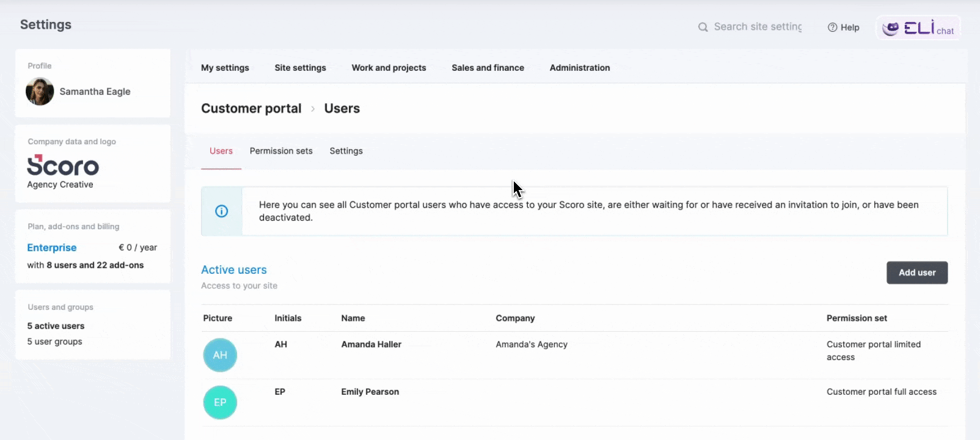Click breadcrumb chevron after Customer portal
The width and height of the screenshot is (980, 440).
[313, 109]
